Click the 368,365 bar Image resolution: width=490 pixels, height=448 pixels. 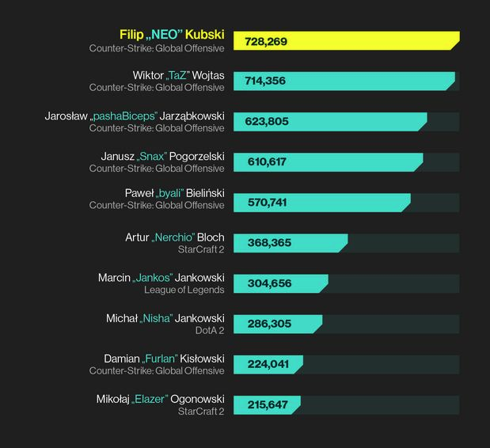click(291, 243)
